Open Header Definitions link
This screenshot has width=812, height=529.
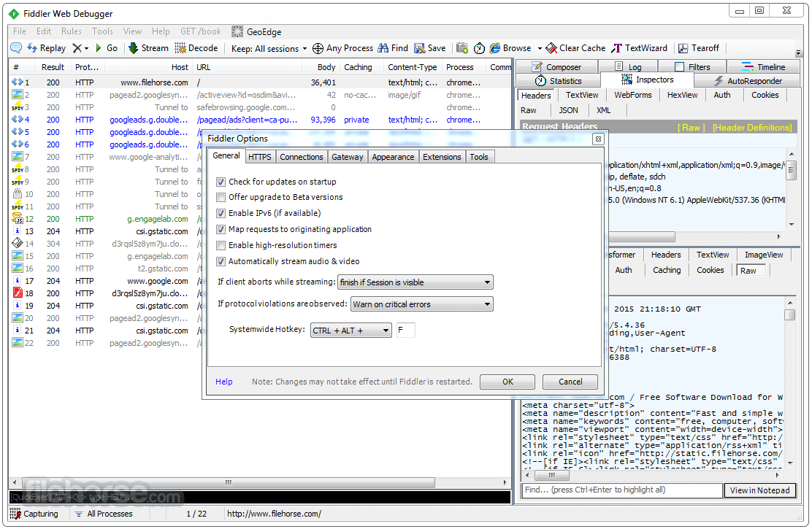coord(752,128)
